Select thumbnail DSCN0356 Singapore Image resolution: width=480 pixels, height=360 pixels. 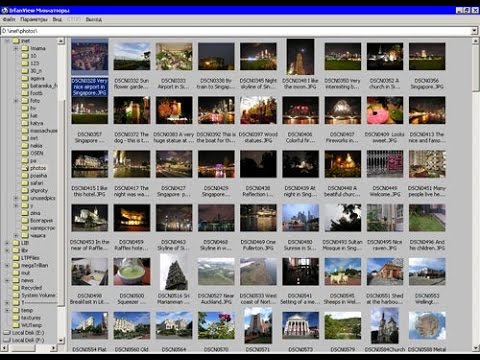pos(427,56)
